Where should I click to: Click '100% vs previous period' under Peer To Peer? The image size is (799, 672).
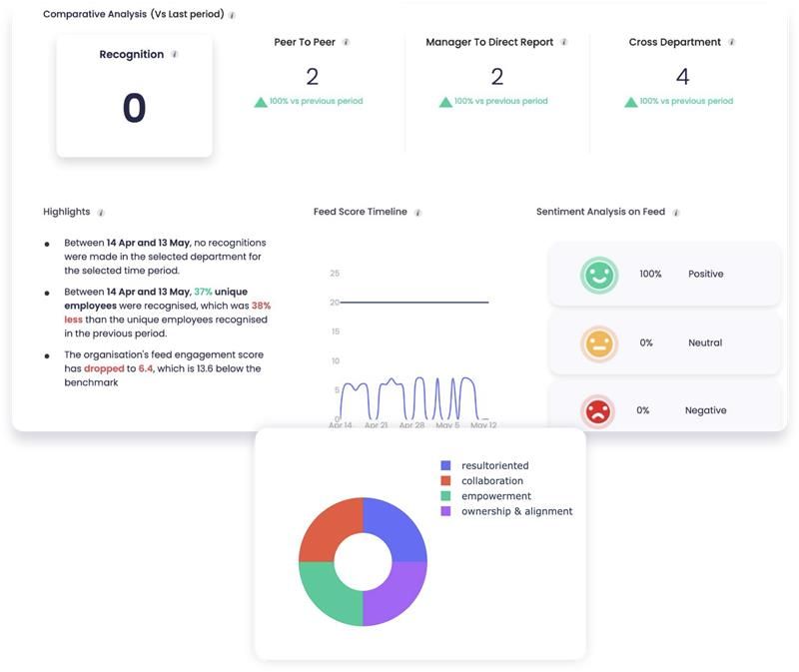click(316, 101)
